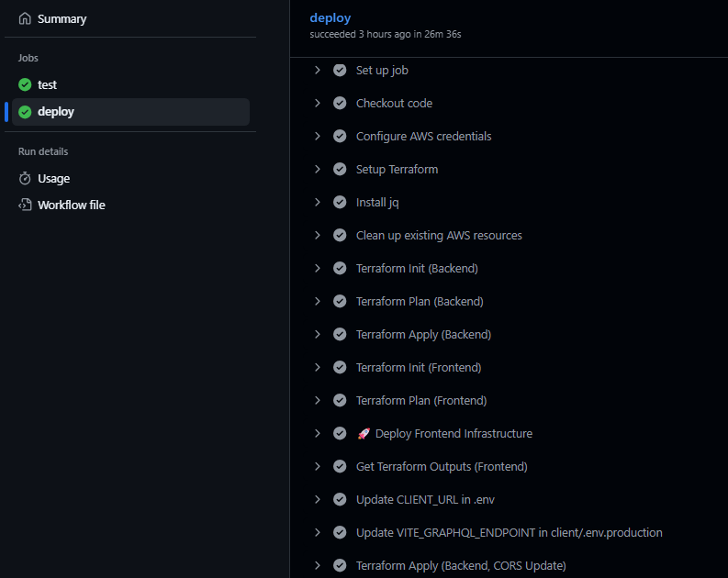Image resolution: width=728 pixels, height=578 pixels.
Task: Click the Usage stopwatch icon
Action: pyautogui.click(x=25, y=178)
